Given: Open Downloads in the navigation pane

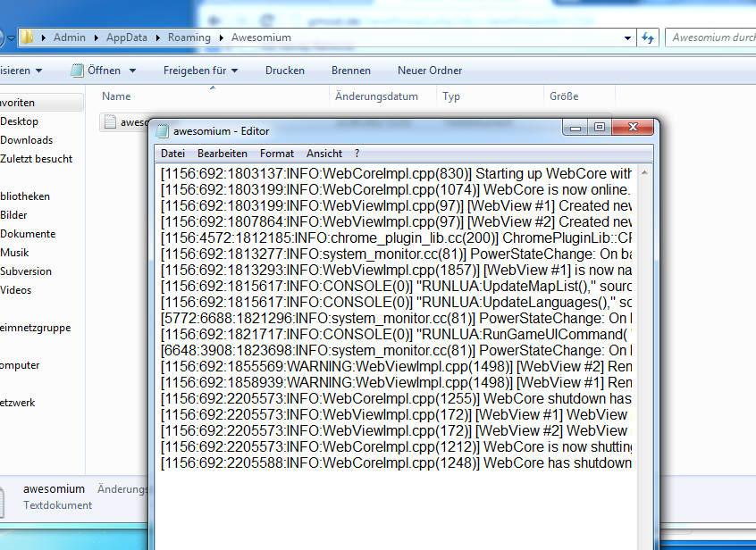Looking at the screenshot, I should coord(26,140).
